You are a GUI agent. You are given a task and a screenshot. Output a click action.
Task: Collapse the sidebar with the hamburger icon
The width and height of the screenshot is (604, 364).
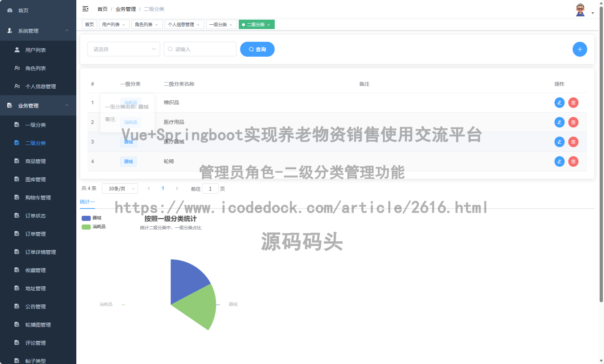[85, 9]
